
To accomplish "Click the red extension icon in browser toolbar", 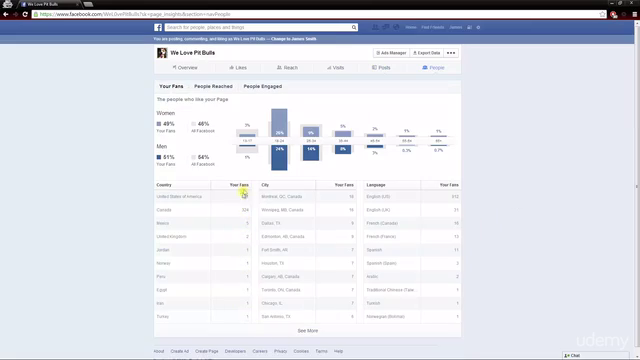I will pyautogui.click(x=613, y=14).
